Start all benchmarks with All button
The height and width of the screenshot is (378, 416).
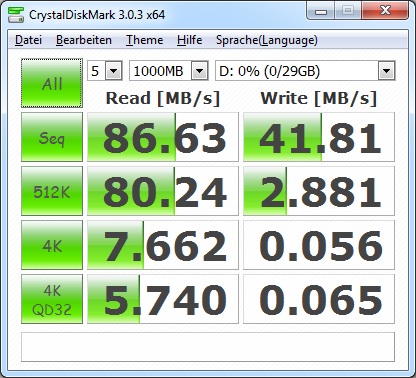(52, 83)
